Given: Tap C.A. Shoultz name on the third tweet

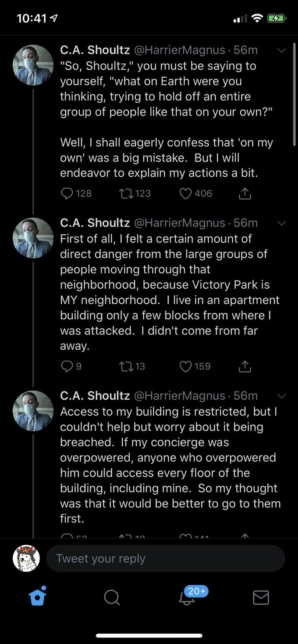Looking at the screenshot, I should point(95,396).
